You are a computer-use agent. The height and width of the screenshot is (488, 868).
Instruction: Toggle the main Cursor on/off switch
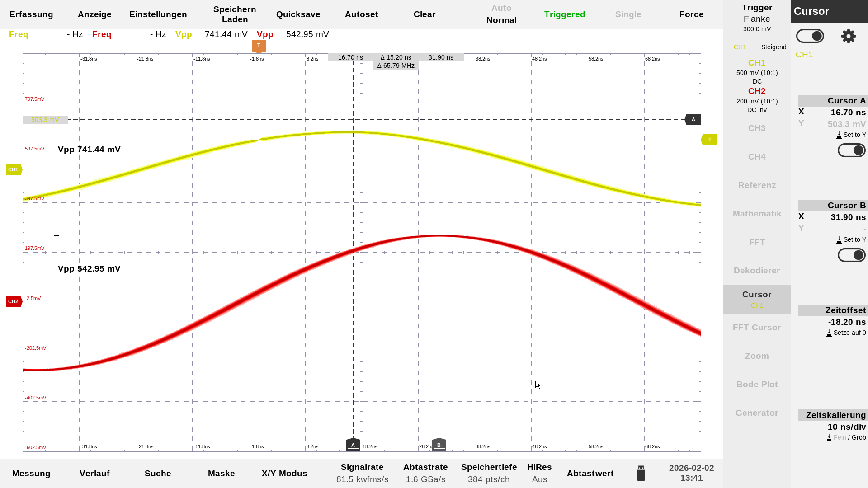810,36
